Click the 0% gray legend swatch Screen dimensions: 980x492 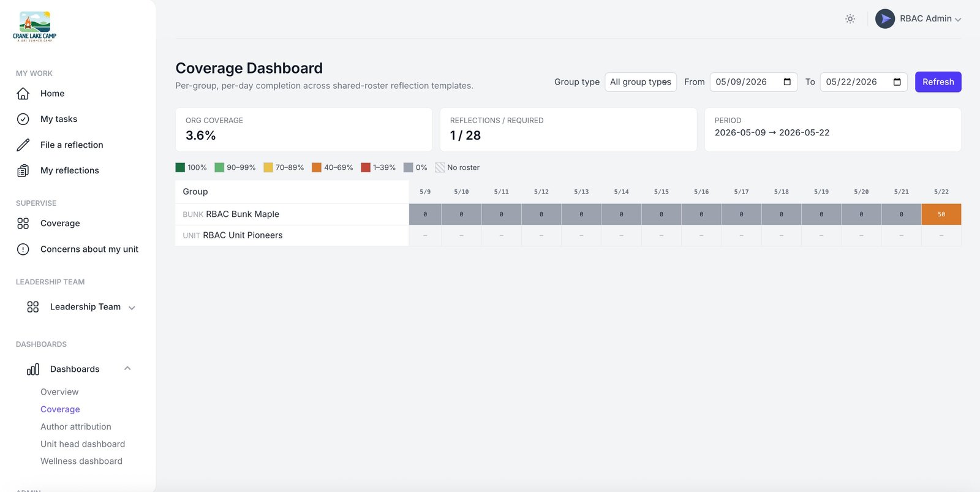click(409, 167)
